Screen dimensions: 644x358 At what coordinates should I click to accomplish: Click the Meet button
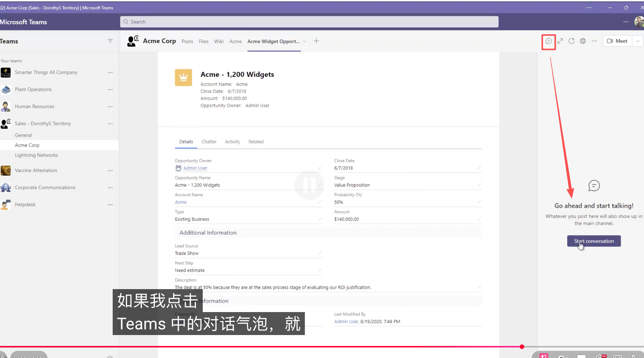(x=617, y=41)
